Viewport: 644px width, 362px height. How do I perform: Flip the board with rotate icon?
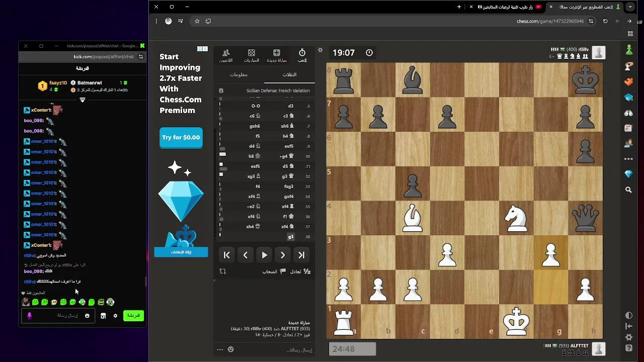point(223,271)
